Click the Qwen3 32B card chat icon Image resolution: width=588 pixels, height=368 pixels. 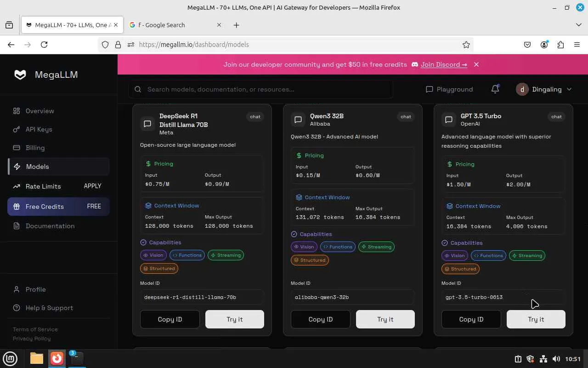coord(298,120)
